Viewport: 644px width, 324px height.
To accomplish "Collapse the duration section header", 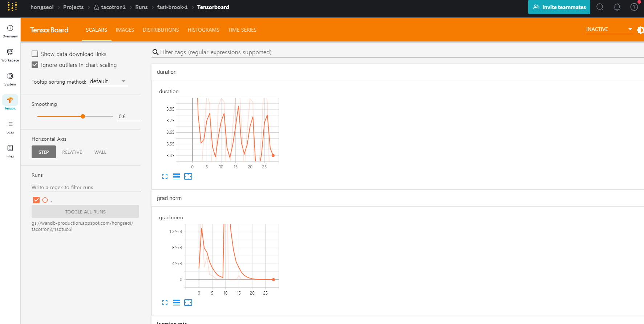I will 398,72.
